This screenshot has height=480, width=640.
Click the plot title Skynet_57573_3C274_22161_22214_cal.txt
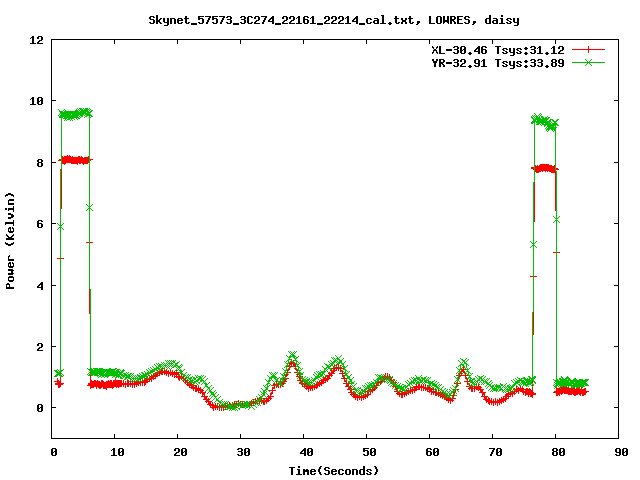click(x=284, y=20)
